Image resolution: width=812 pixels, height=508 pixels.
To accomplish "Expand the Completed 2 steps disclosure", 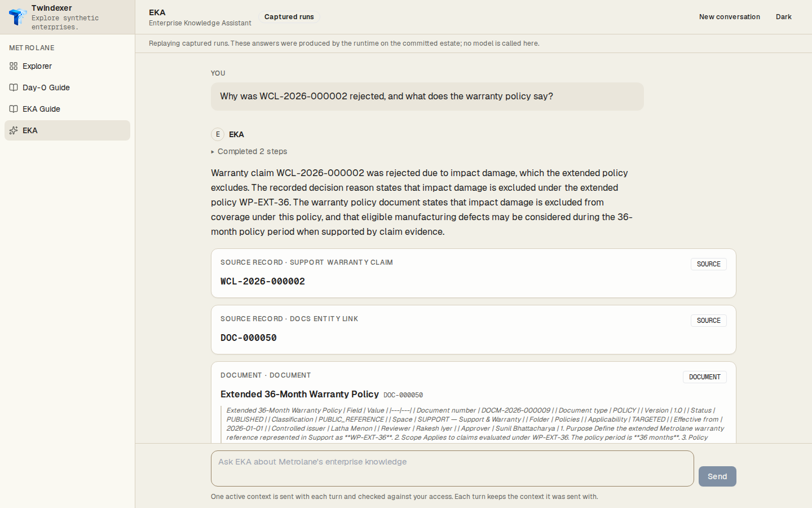I will click(249, 151).
